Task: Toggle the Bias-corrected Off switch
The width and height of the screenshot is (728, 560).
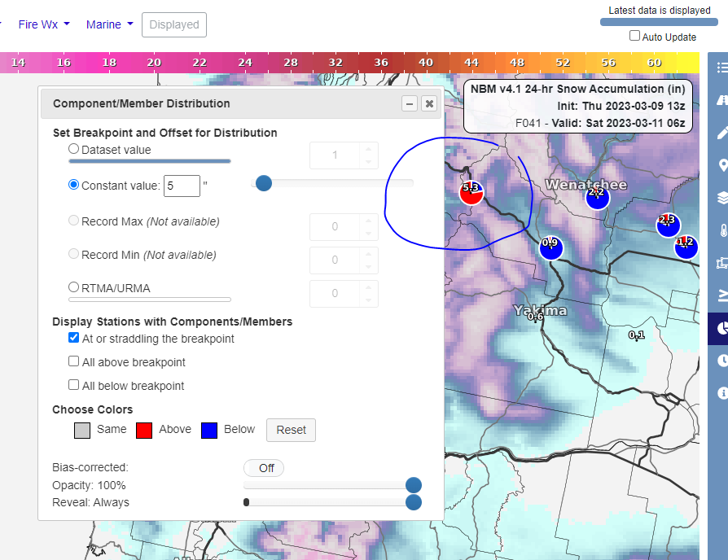Action: tap(264, 468)
